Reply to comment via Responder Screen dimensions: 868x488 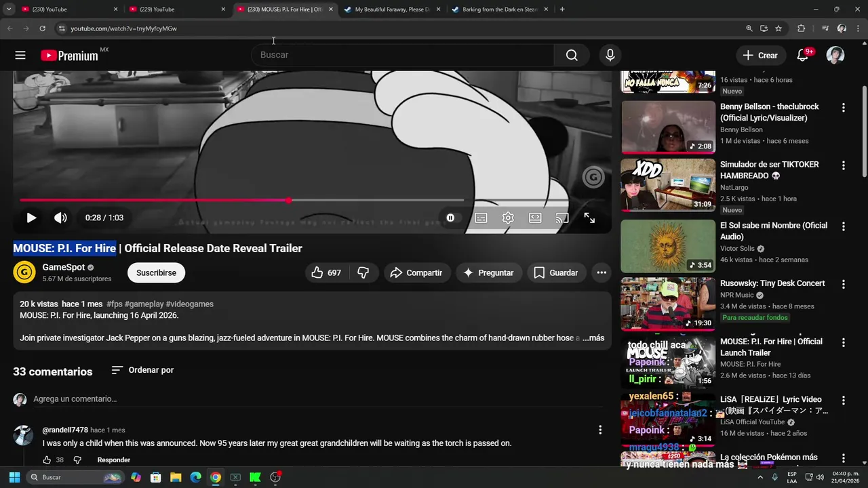pos(114,460)
